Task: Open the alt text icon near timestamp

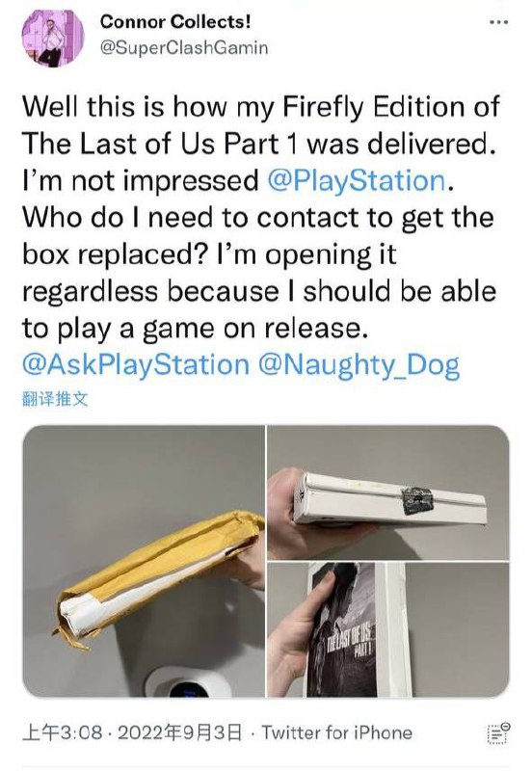Action: [498, 733]
